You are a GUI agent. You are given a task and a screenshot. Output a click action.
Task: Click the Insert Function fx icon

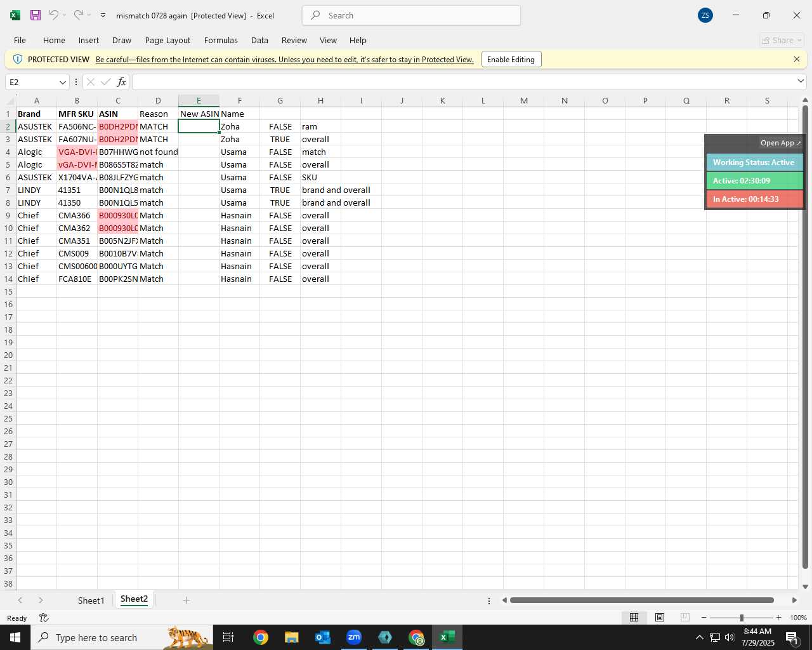tap(122, 82)
